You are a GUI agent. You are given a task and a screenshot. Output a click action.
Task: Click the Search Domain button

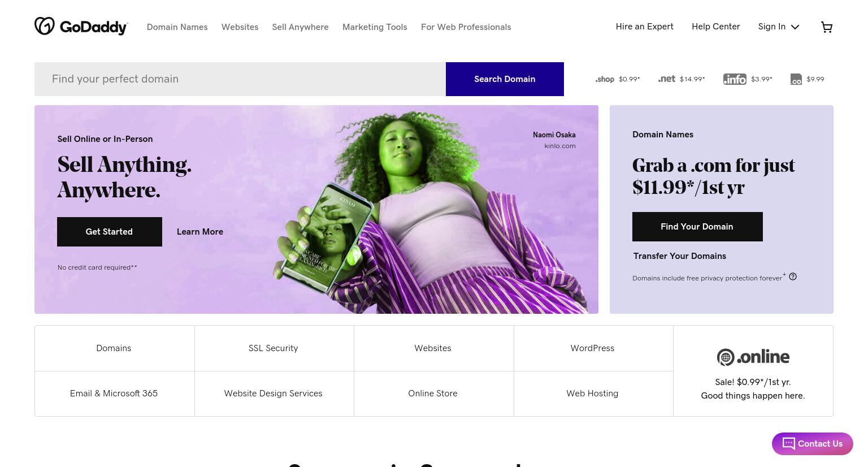[x=505, y=79]
